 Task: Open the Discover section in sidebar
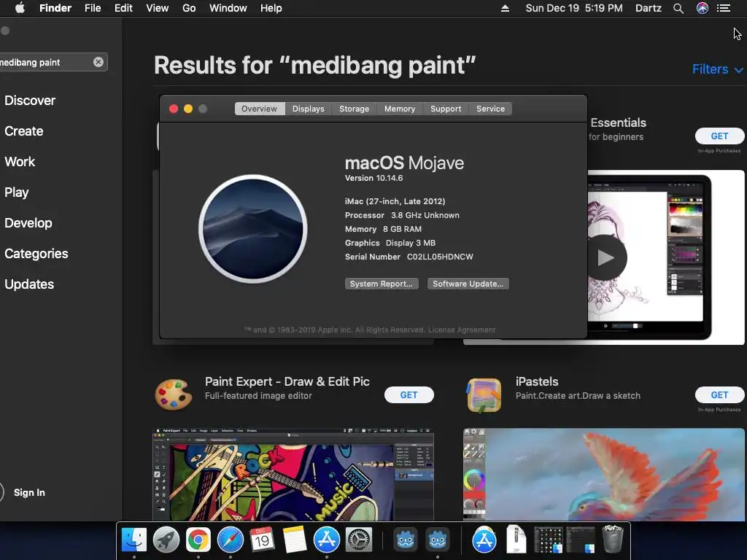pos(30,101)
